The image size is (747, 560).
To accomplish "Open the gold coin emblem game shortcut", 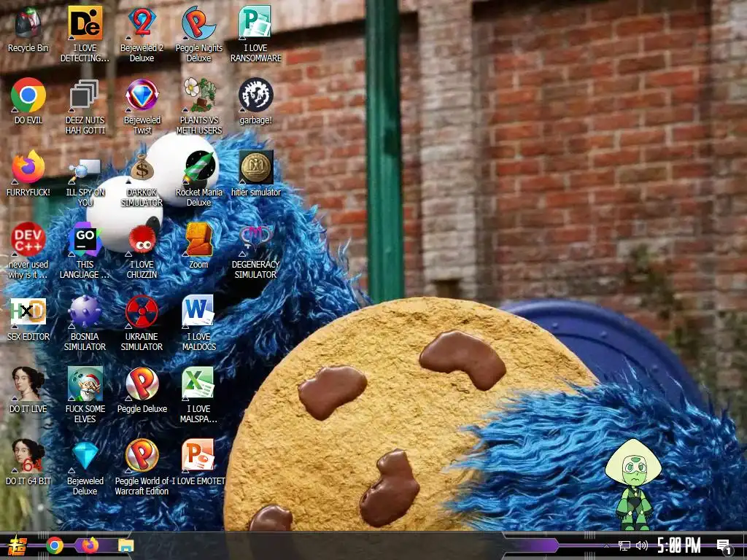I will pyautogui.click(x=256, y=174).
